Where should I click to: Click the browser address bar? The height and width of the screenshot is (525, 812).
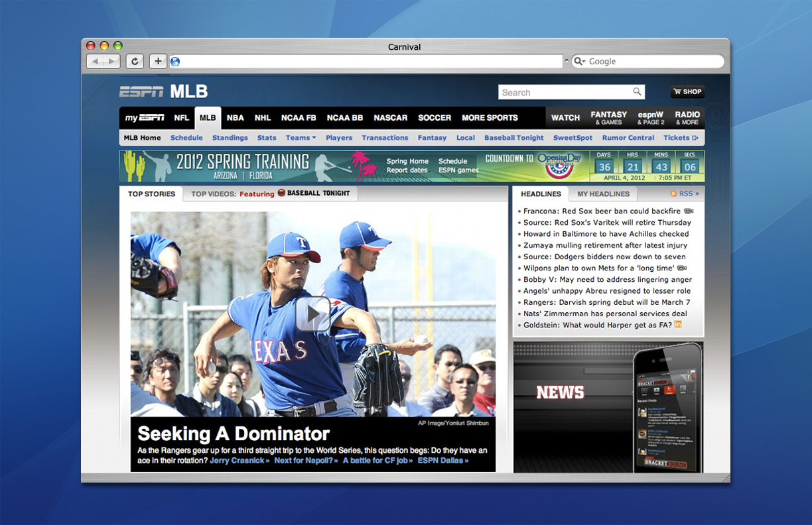366,62
